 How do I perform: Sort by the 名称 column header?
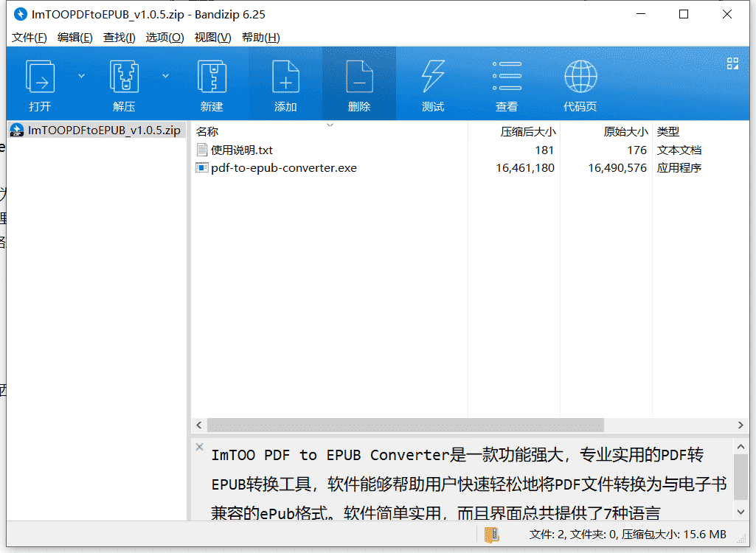coord(207,132)
